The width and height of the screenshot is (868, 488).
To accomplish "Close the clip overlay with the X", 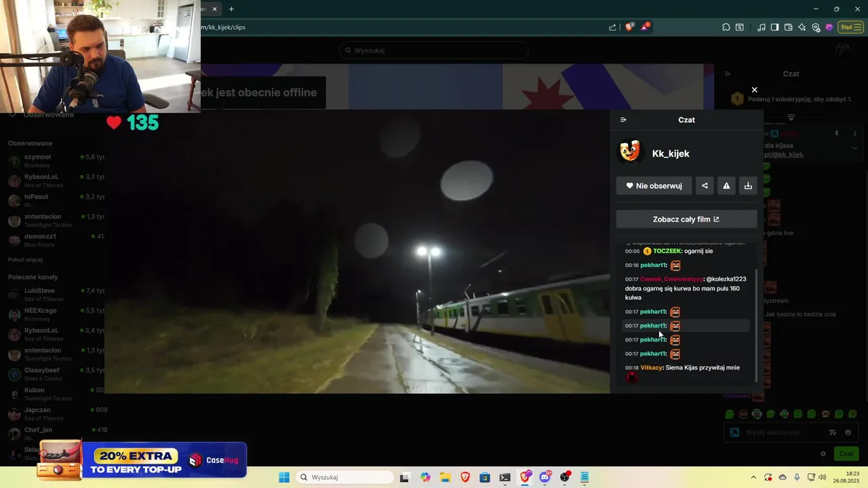I will point(754,89).
